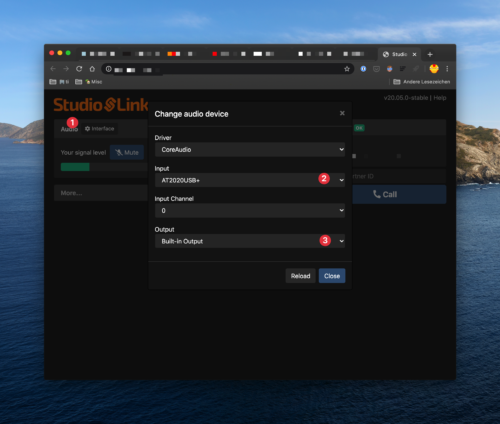
Task: Click the signal level meter bar
Action: (x=104, y=167)
